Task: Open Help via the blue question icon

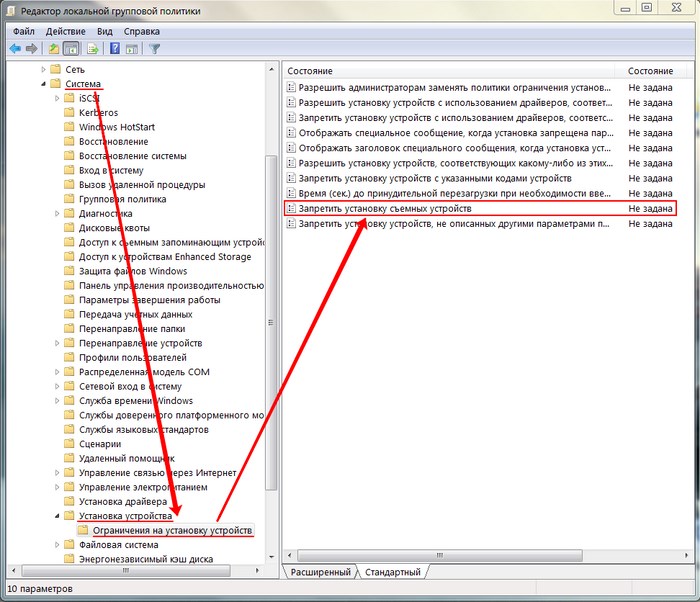Action: (x=115, y=48)
